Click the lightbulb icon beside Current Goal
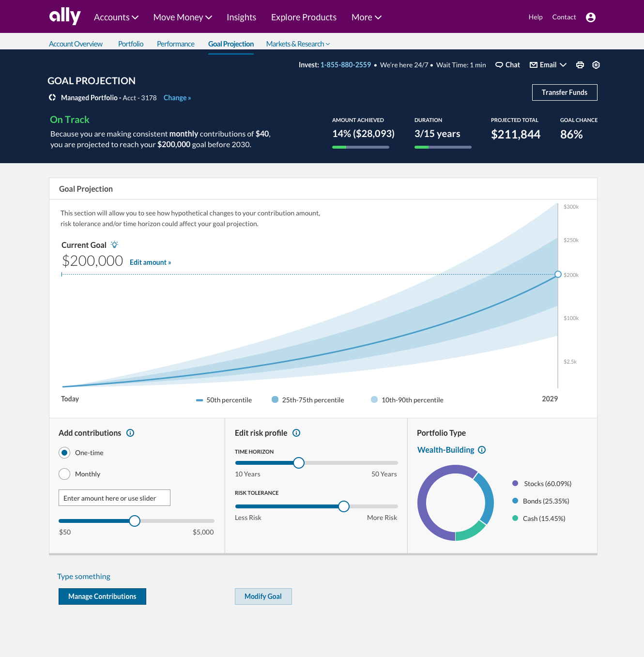The image size is (644, 657). (114, 244)
